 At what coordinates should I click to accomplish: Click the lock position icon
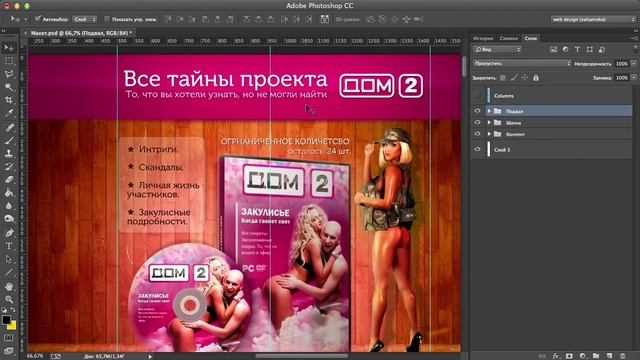click(525, 78)
